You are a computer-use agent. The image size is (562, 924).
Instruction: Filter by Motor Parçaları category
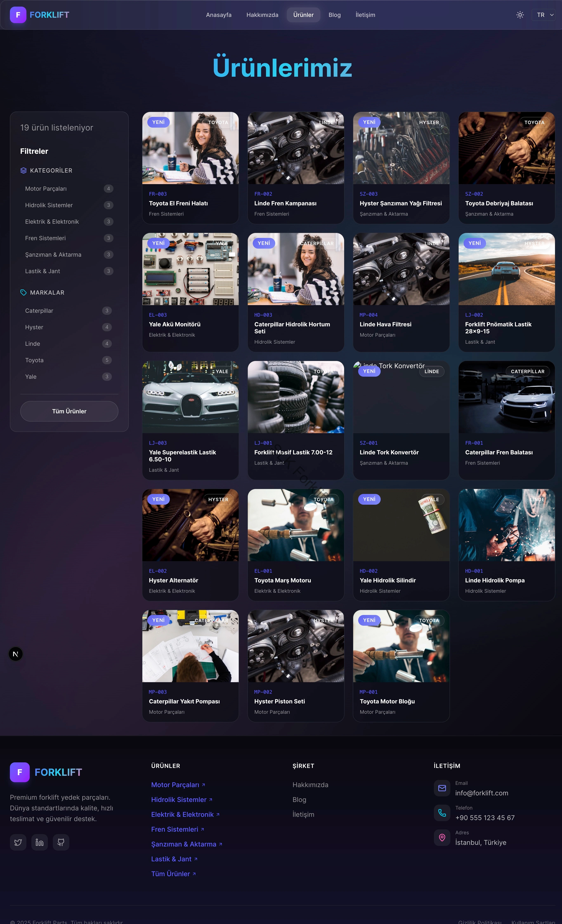(x=46, y=189)
